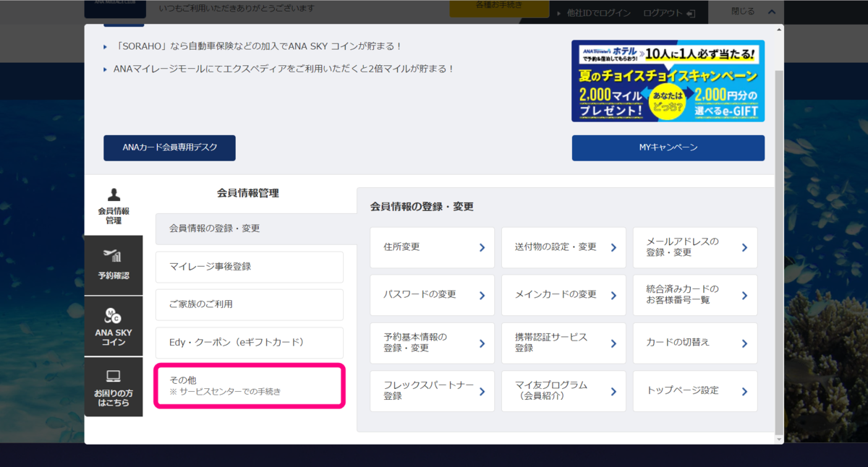
Task: Open カードの切替え card
Action: click(695, 343)
